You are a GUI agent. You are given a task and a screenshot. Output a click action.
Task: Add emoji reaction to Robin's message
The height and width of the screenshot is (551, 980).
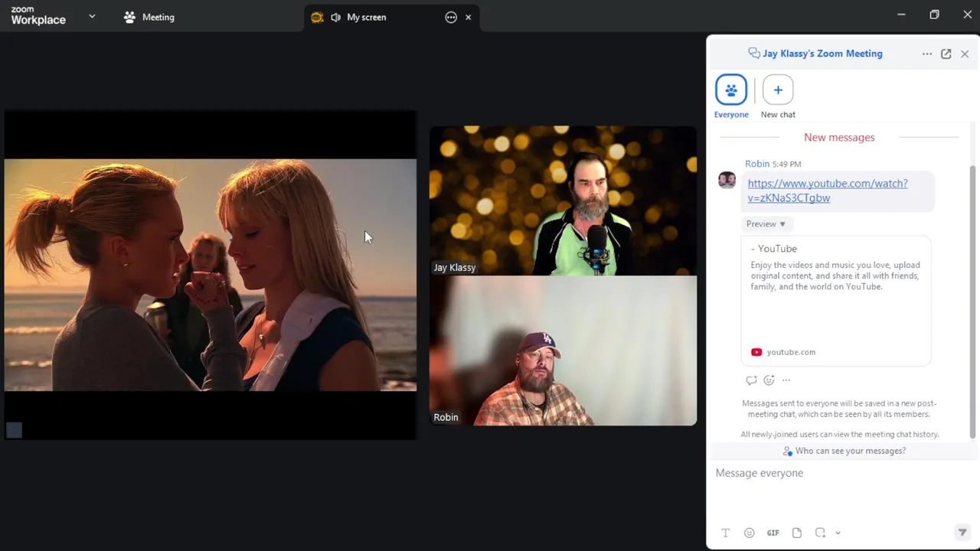769,380
